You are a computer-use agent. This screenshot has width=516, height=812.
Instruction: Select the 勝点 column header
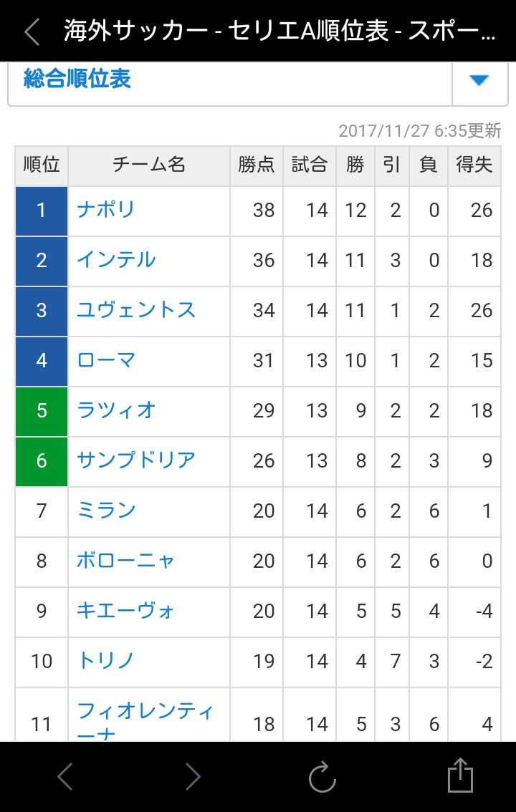pos(257,165)
